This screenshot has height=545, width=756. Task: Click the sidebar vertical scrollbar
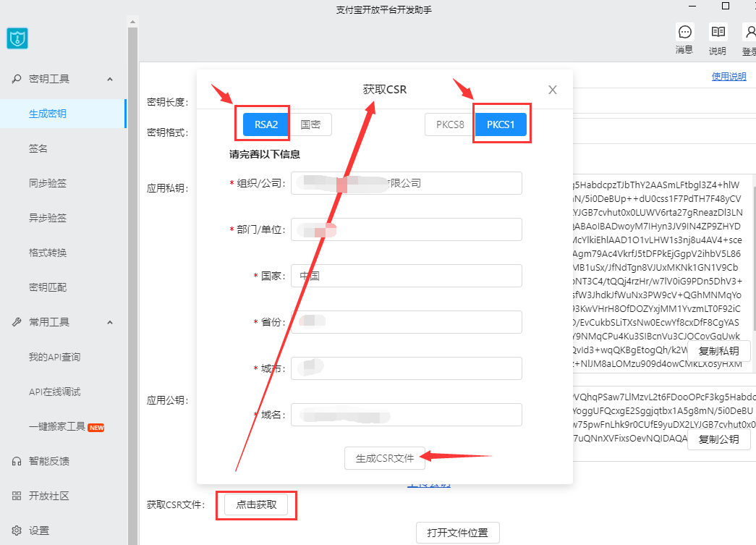pos(132,285)
